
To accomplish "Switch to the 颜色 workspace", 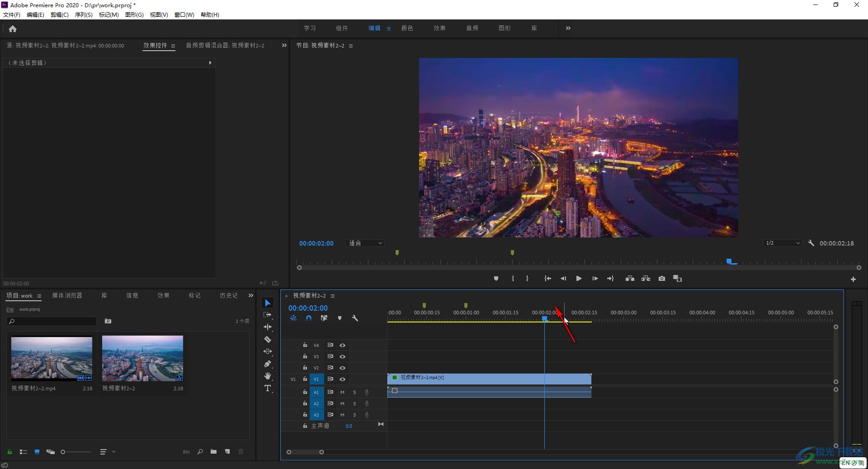I will (407, 28).
